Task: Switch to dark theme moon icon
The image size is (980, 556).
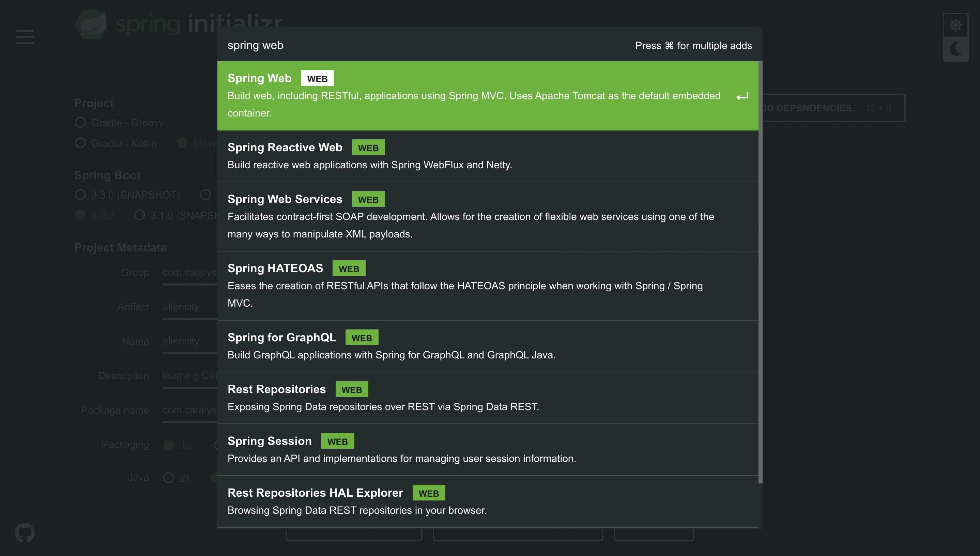Action: 955,49
